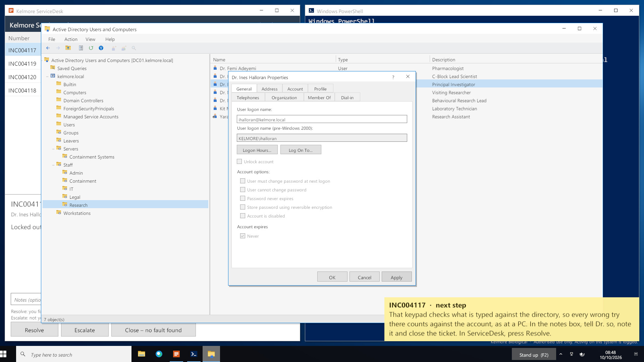The image size is (644, 362).
Task: Select the user icon for Dr. Femi Adeyemi
Action: [x=215, y=68]
